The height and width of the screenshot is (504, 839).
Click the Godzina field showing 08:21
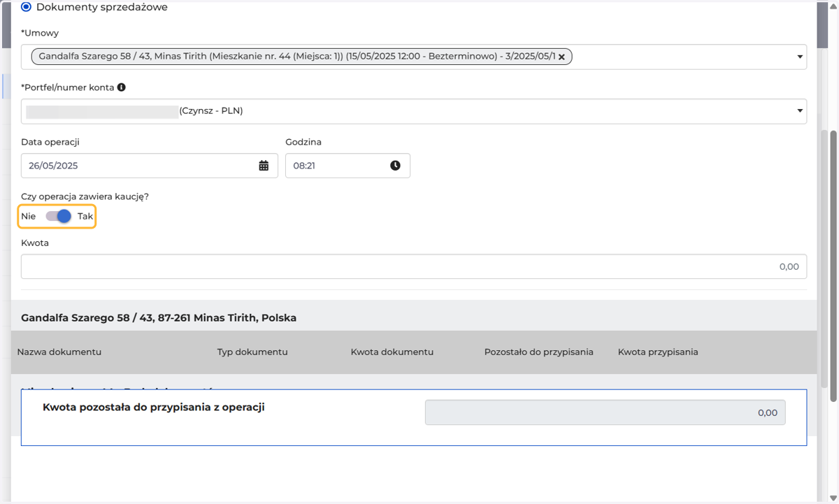(x=347, y=166)
